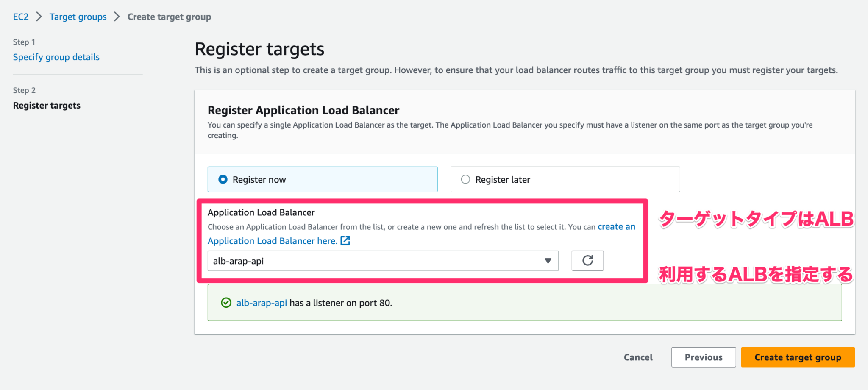Image resolution: width=868 pixels, height=390 pixels.
Task: Click the Cancel button
Action: coord(638,357)
